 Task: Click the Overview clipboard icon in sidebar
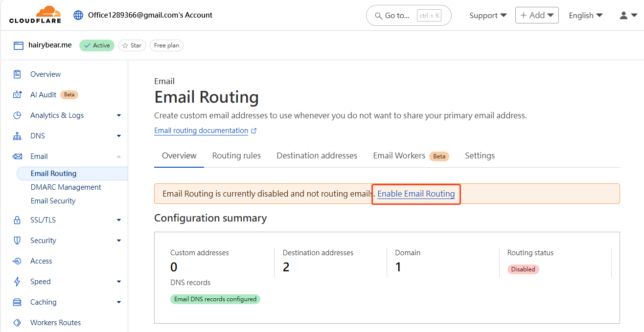coord(17,74)
